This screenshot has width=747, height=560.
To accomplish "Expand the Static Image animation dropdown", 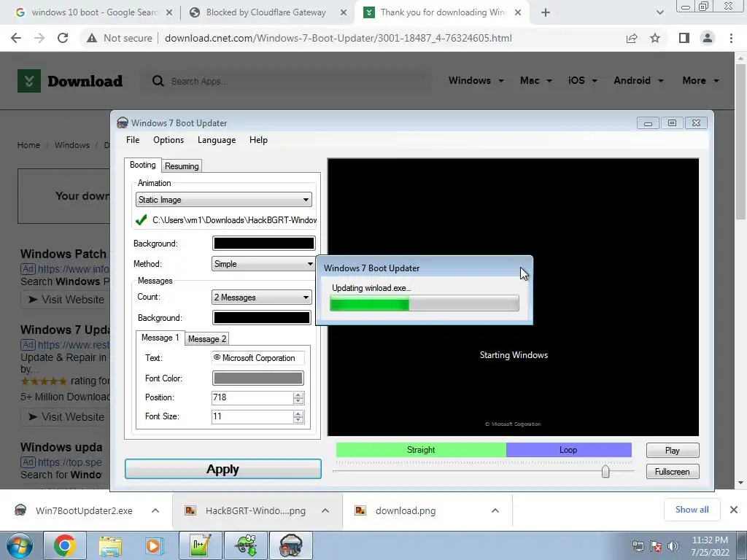I will click(224, 200).
